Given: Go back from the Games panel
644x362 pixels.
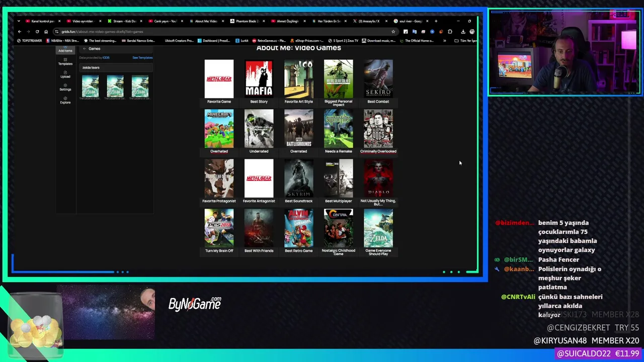Looking at the screenshot, I should pyautogui.click(x=85, y=49).
